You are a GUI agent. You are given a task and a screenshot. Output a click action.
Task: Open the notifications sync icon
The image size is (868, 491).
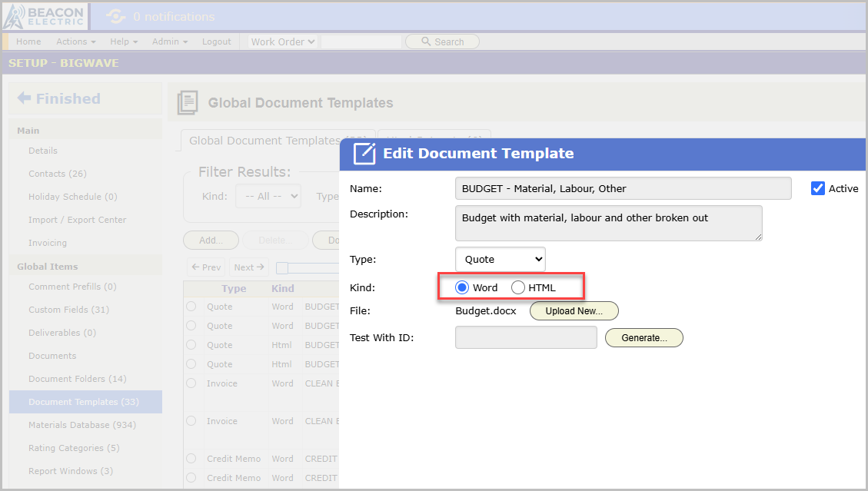pyautogui.click(x=115, y=17)
